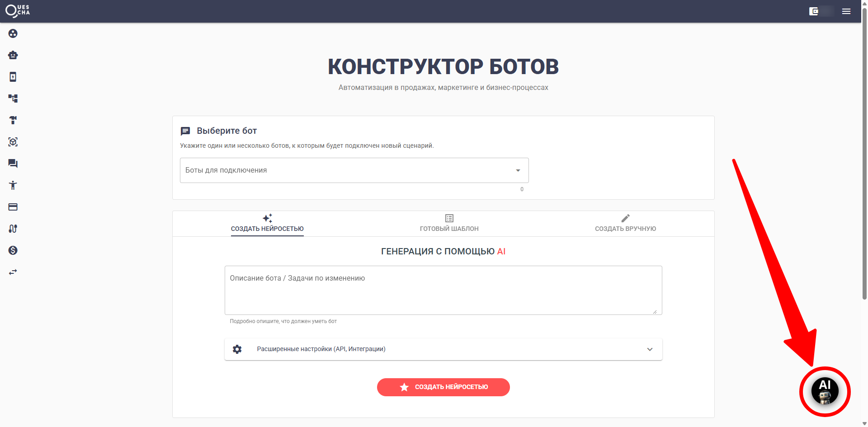
Task: Click the phone with lightning sidebar icon
Action: pyautogui.click(x=13, y=77)
